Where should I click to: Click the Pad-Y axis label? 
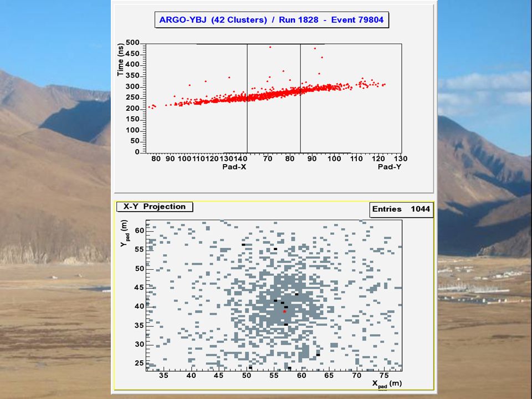coord(390,167)
